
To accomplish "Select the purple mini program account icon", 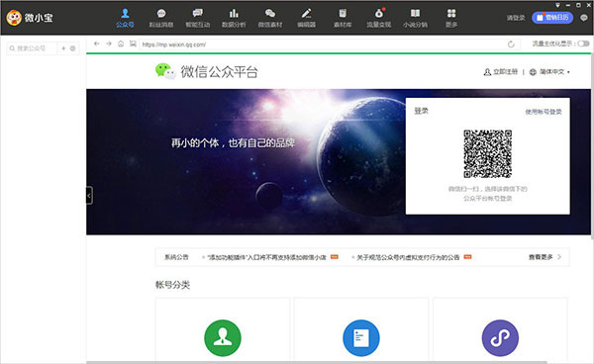I will [500, 338].
